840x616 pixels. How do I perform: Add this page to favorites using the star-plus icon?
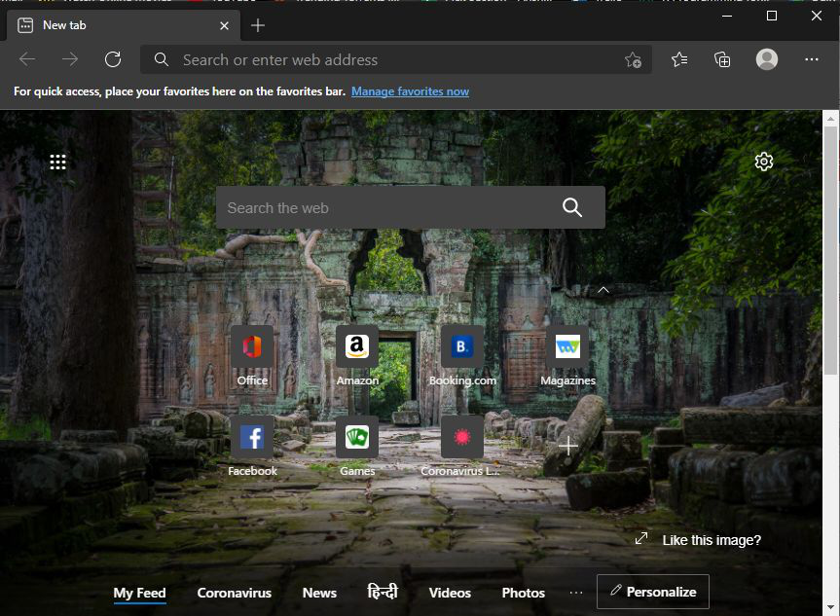click(x=633, y=59)
